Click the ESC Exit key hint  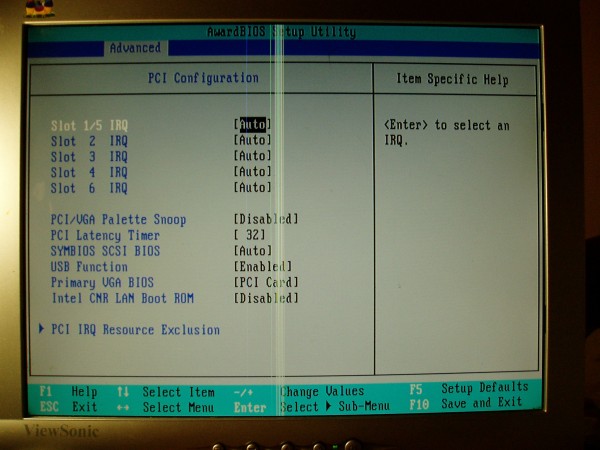point(68,407)
